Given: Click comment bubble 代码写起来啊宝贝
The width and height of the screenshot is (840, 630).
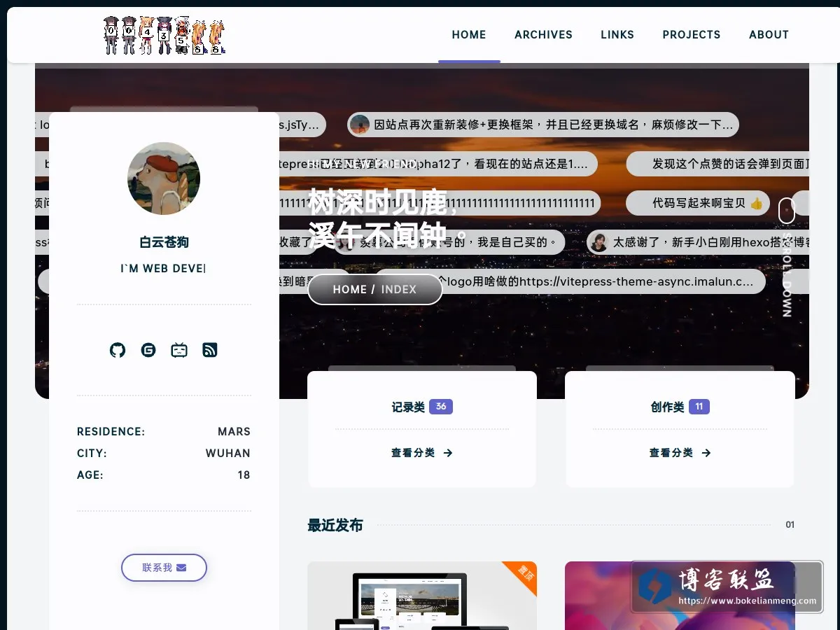Looking at the screenshot, I should [698, 203].
